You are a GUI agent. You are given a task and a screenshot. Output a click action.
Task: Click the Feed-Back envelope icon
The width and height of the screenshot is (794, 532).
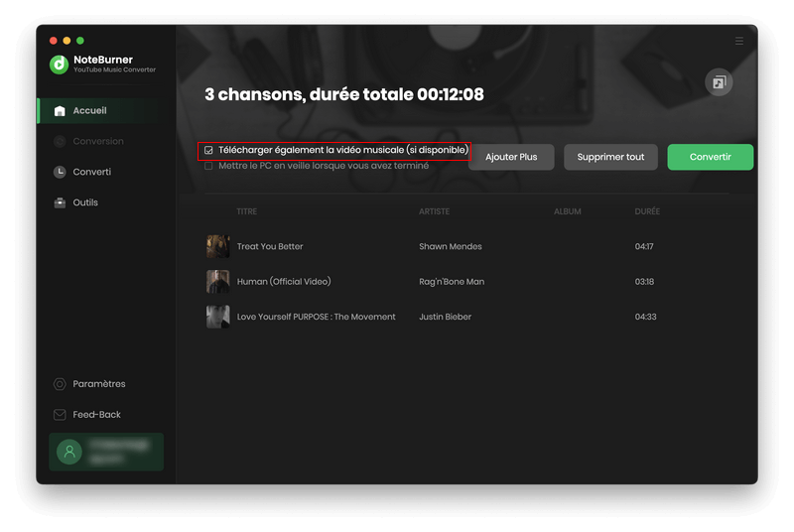click(x=60, y=415)
